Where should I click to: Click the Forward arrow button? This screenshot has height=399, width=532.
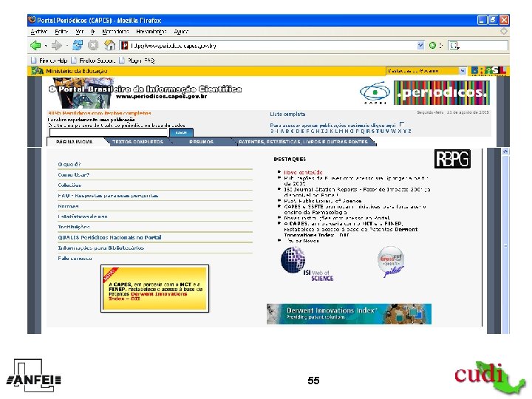tap(56, 45)
